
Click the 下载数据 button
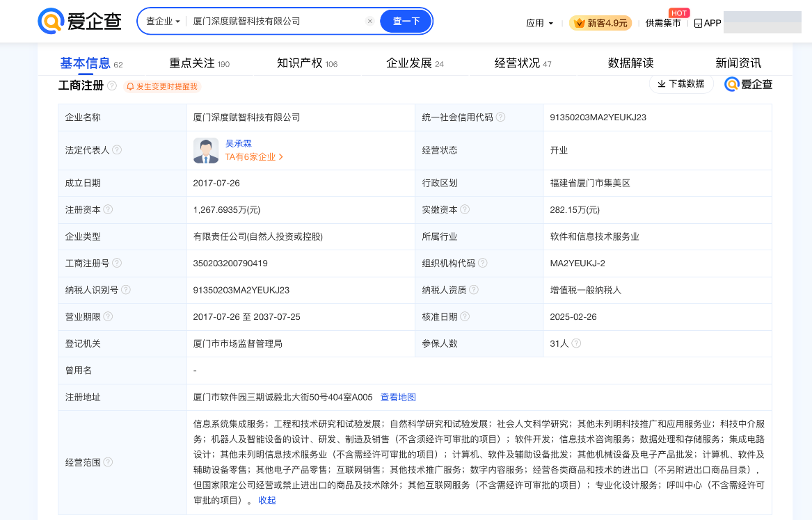pos(681,84)
